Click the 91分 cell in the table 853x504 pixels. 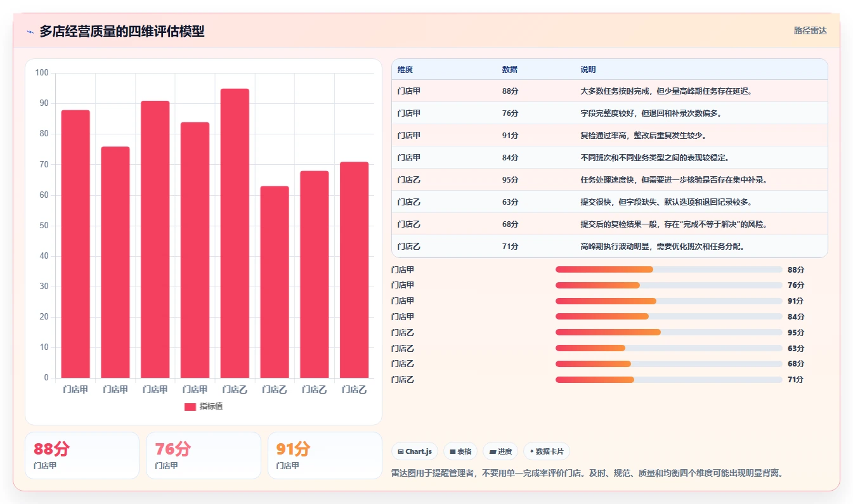coord(510,136)
